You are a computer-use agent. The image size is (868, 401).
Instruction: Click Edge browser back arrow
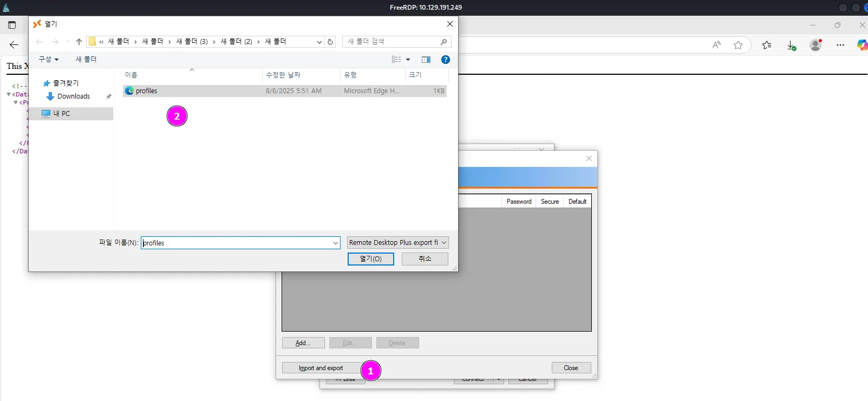point(14,45)
